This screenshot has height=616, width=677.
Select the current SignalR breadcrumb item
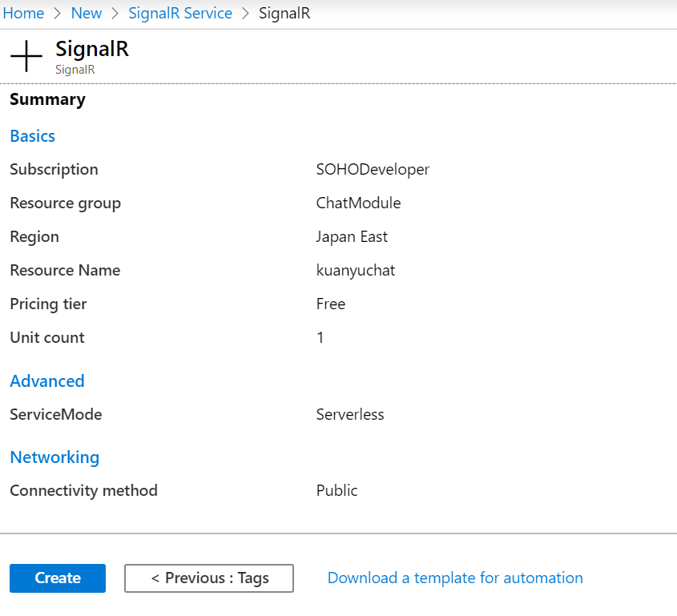tap(284, 14)
